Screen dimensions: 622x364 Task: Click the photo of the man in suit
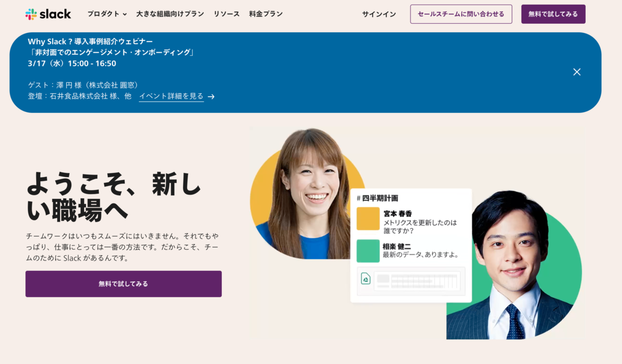click(514, 265)
